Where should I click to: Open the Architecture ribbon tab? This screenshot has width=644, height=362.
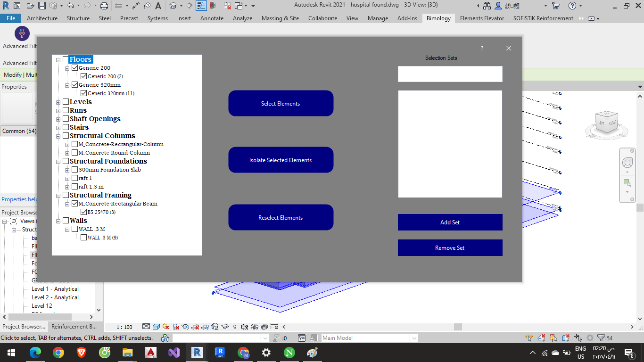coord(42,18)
